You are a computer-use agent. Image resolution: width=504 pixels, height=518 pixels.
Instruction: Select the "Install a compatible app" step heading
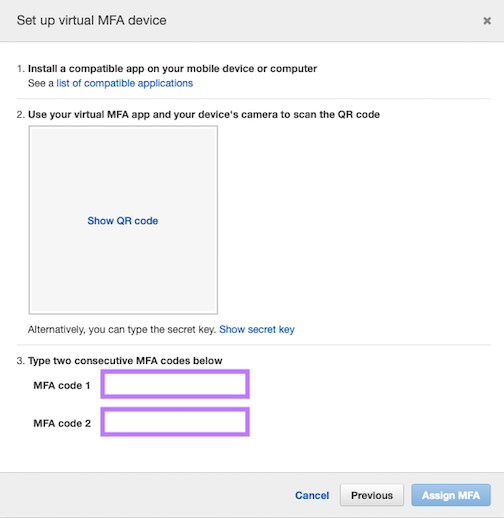pos(172,68)
